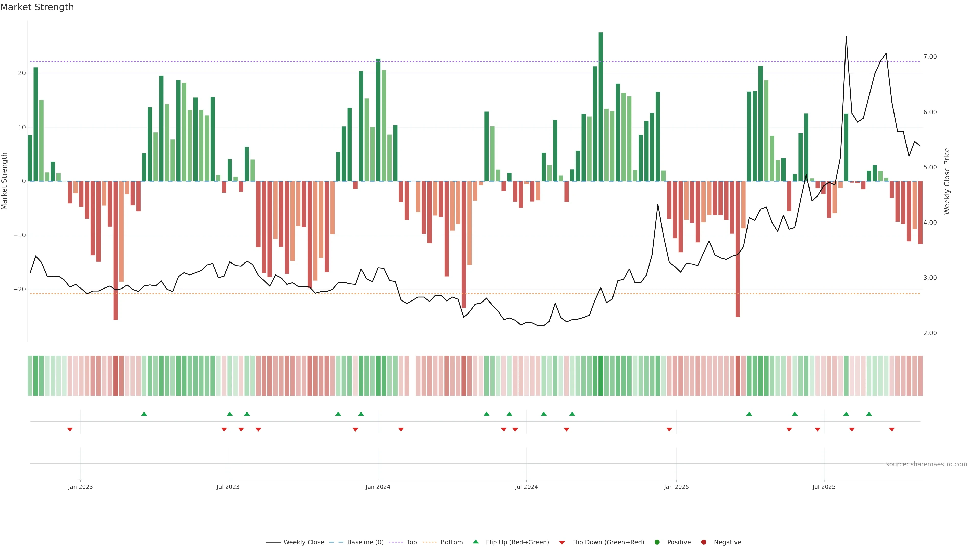Click the first green flip-up marker of 2023

[x=144, y=414]
